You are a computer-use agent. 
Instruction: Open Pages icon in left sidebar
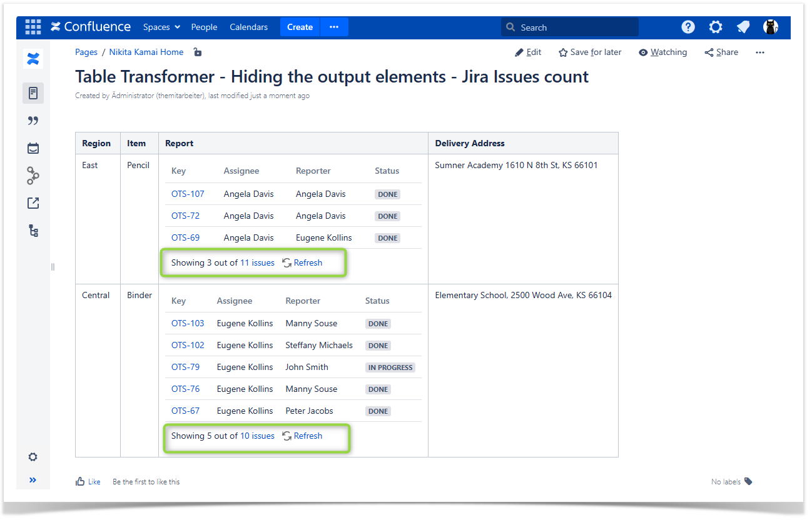pyautogui.click(x=33, y=93)
